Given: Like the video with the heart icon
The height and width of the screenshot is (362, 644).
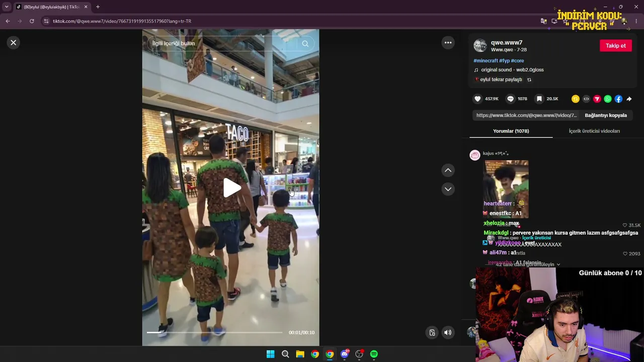Looking at the screenshot, I should pos(477,99).
